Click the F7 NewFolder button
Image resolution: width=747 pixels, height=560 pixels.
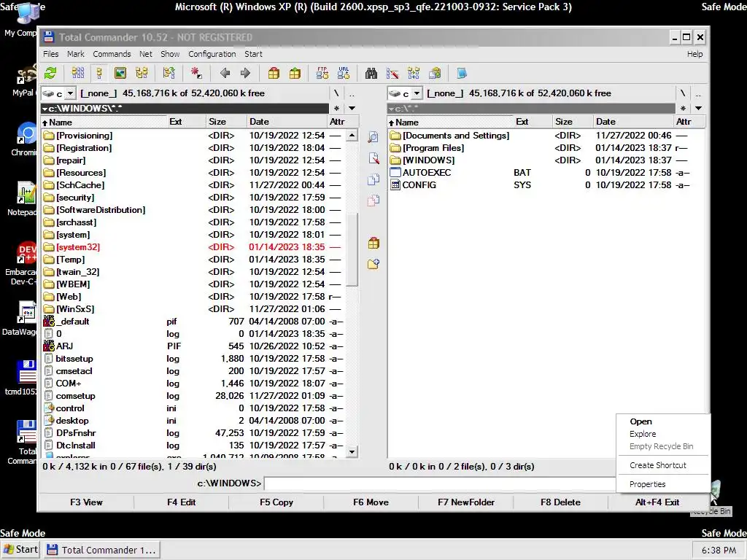tap(466, 502)
